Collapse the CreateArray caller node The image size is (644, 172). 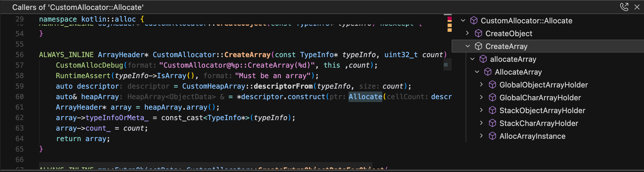coord(468,46)
